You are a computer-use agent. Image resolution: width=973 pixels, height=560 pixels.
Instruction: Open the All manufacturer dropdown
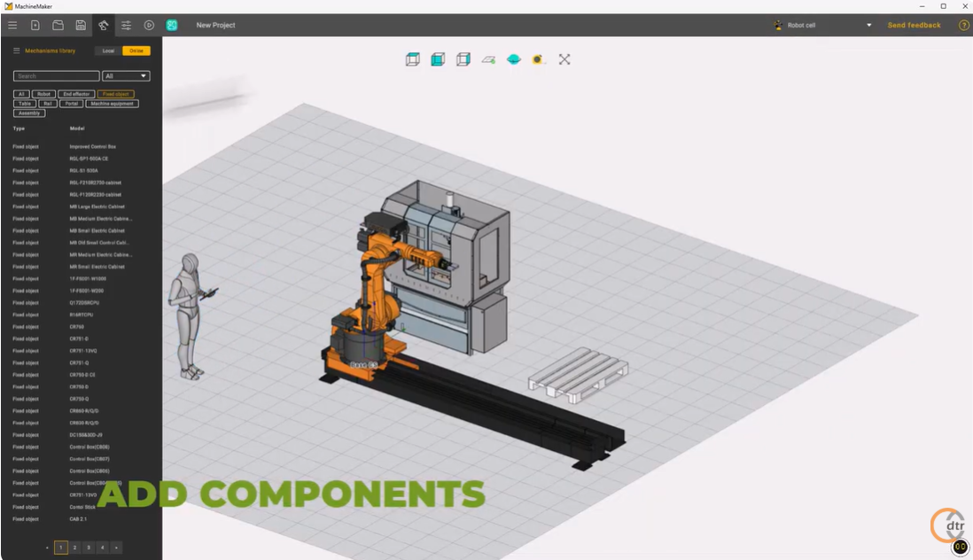(x=126, y=75)
